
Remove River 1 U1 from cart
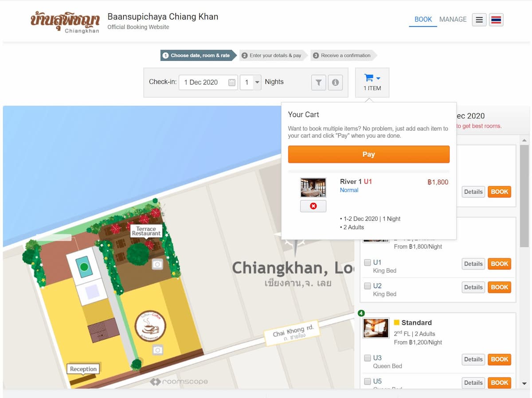point(313,206)
